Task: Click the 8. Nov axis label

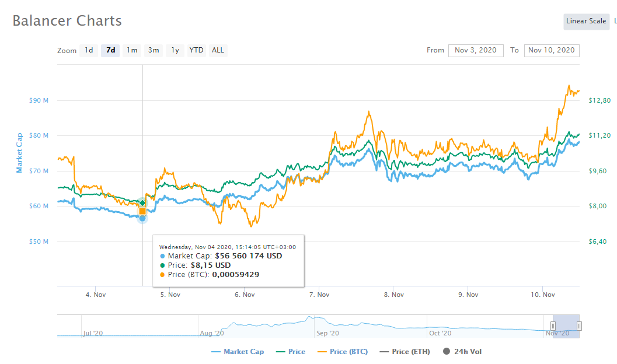Action: 394,295
